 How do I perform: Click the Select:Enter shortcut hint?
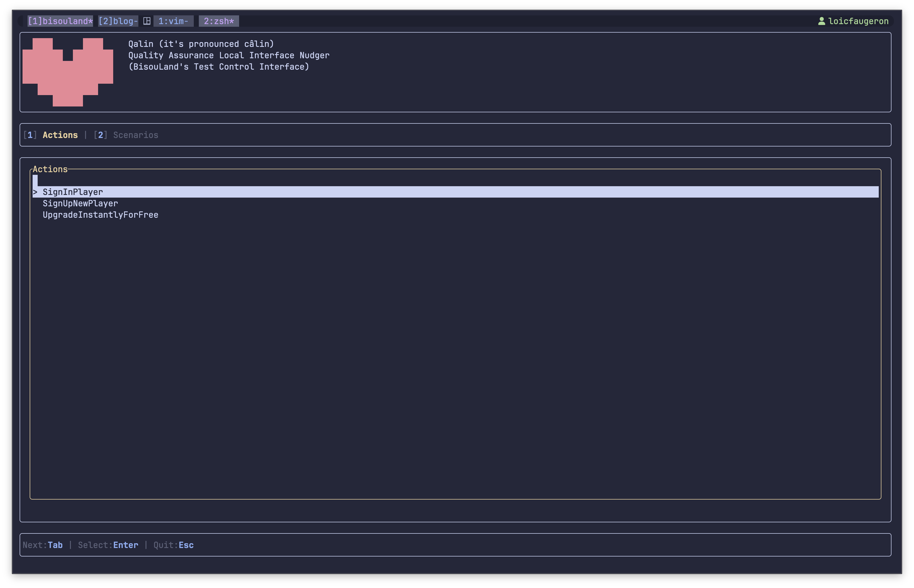point(108,545)
